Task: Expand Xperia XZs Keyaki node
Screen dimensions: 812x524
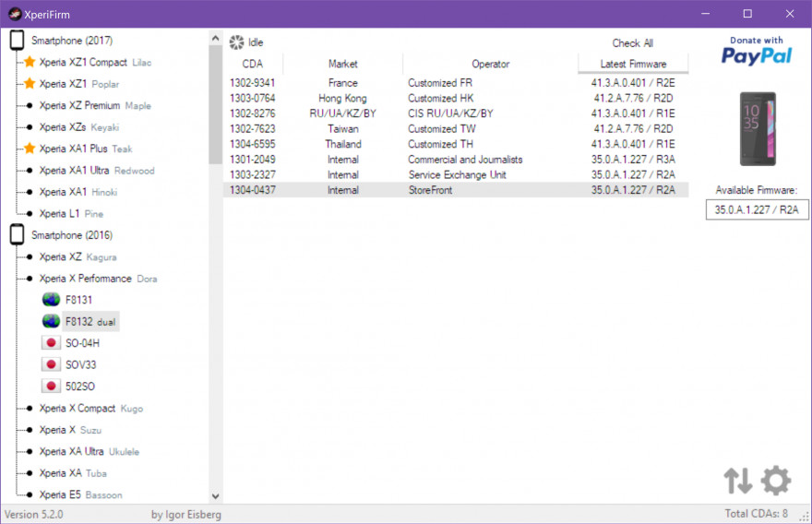Action: click(30, 127)
